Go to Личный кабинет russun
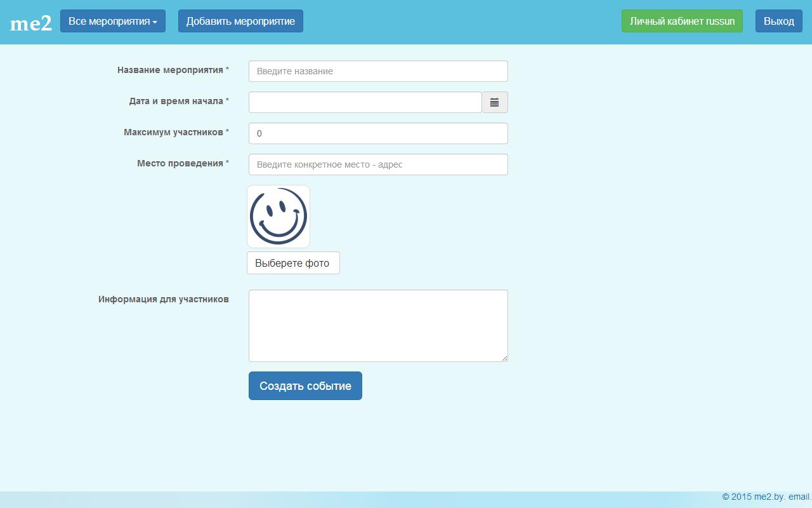Screen dimensions: 812x508 [x=682, y=21]
